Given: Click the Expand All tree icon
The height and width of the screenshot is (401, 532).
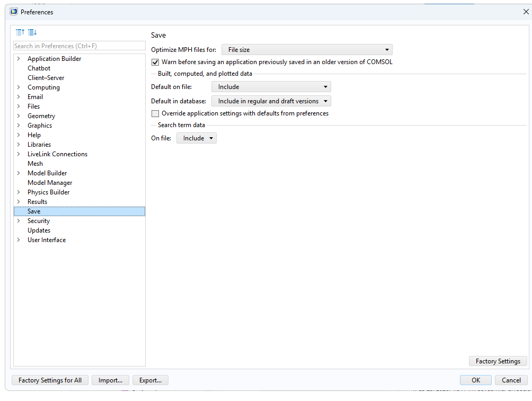Looking at the screenshot, I should [32, 32].
